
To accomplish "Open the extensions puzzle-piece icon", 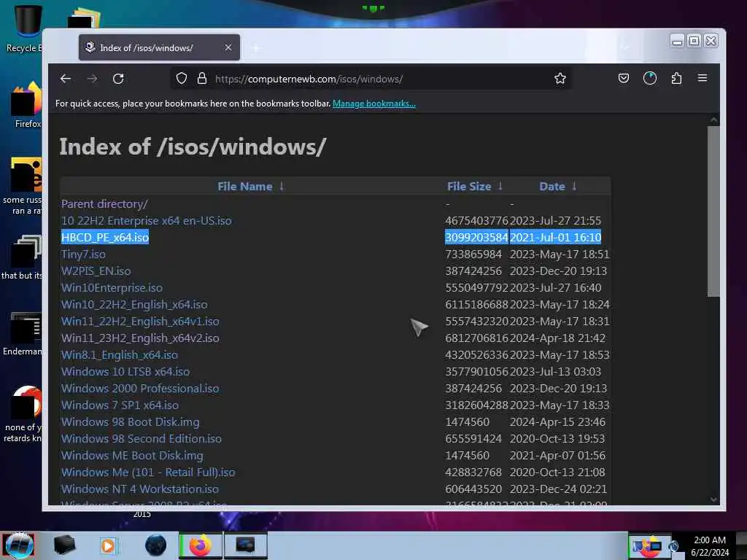I will (676, 78).
